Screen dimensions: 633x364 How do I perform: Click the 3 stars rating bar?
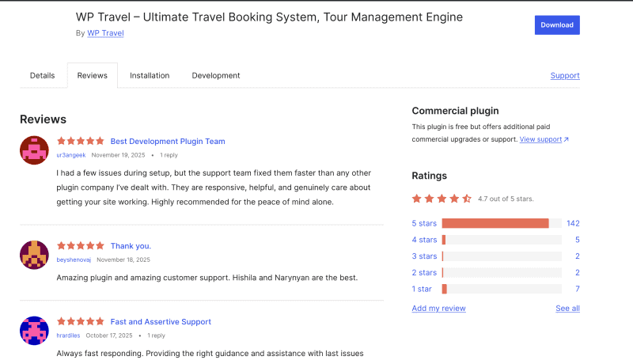point(502,256)
